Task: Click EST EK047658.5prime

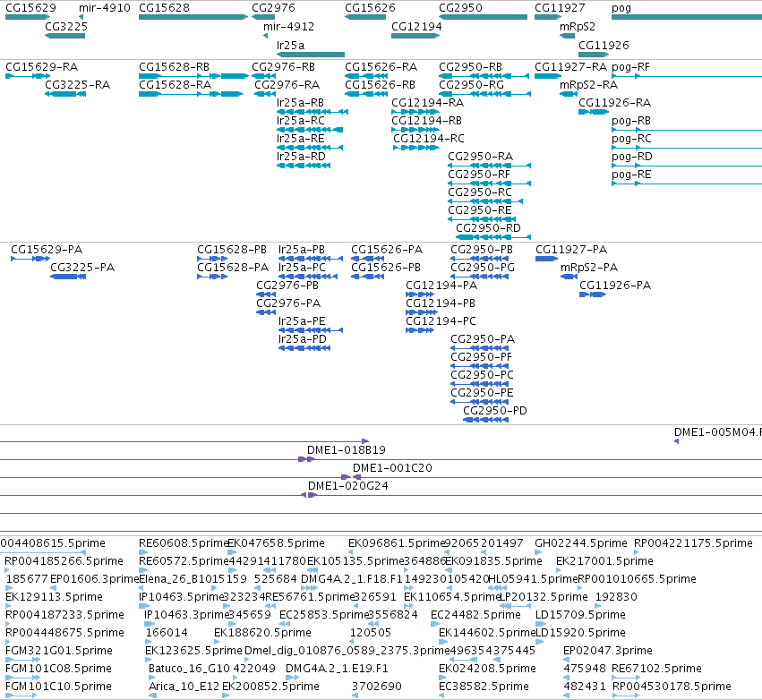Action: pyautogui.click(x=276, y=543)
